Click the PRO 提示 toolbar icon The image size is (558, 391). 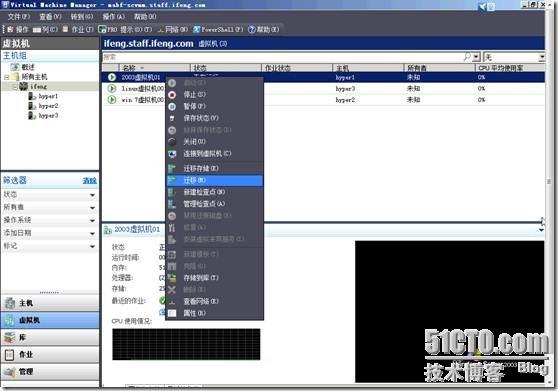102,29
